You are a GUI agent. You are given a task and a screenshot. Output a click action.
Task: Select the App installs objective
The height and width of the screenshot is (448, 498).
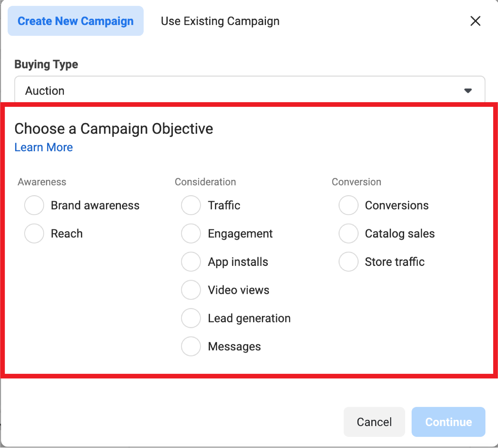click(x=191, y=261)
